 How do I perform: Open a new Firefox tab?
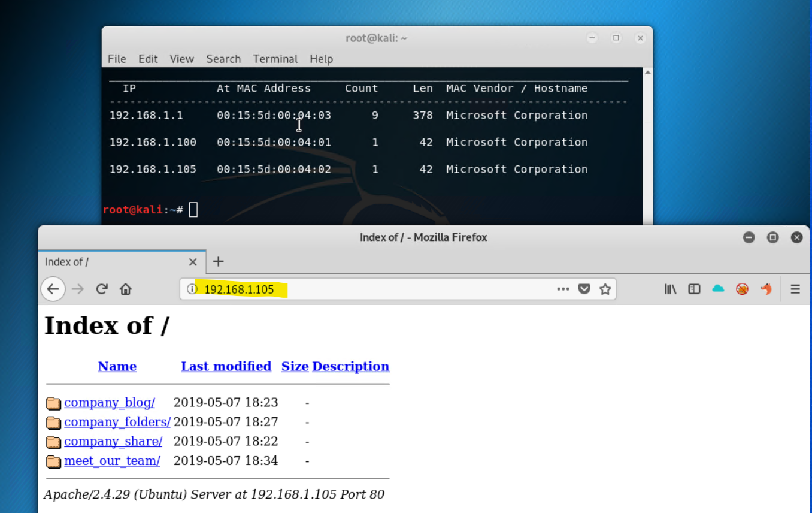[x=218, y=261]
